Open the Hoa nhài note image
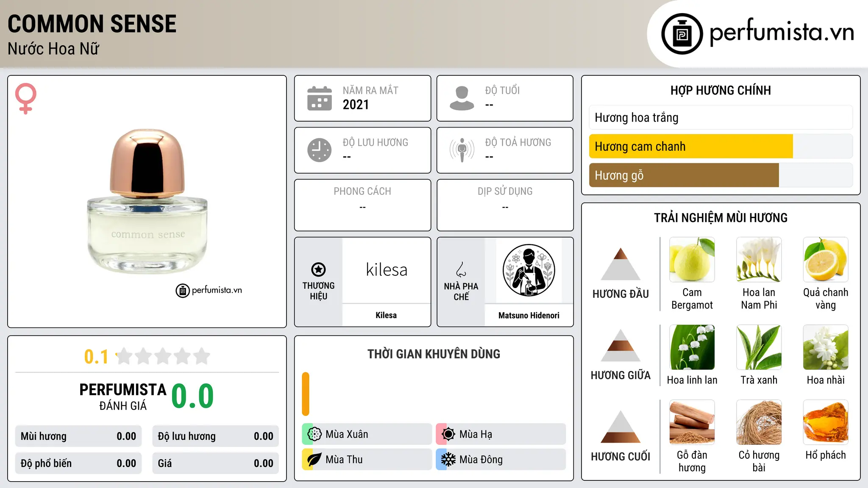The width and height of the screenshot is (868, 488). click(x=826, y=347)
